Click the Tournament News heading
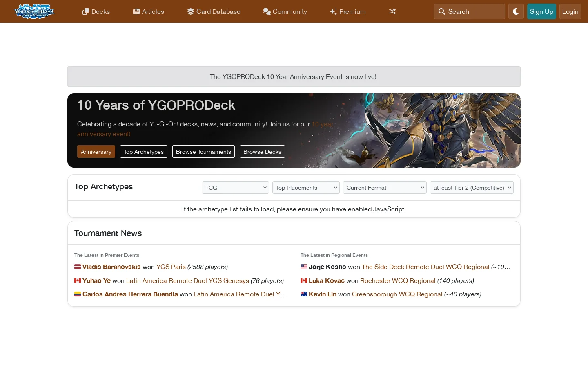588x368 pixels. [x=108, y=233]
